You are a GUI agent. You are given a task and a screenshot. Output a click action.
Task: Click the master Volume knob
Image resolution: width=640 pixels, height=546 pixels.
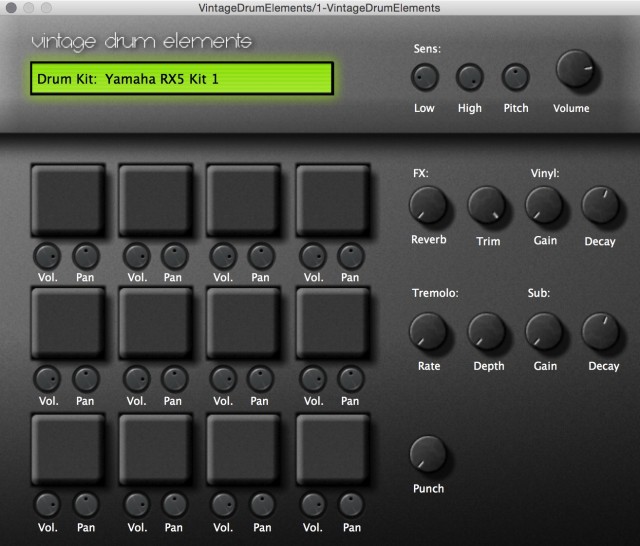coord(573,70)
